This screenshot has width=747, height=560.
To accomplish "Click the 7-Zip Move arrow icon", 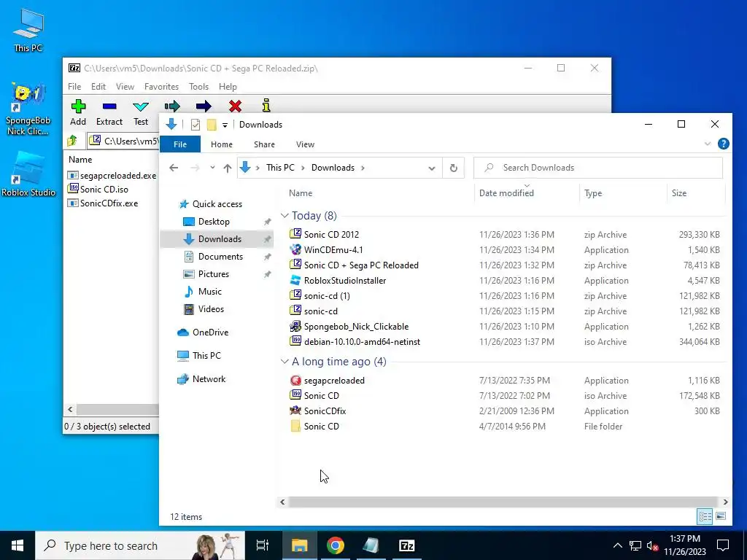I will coord(204,106).
